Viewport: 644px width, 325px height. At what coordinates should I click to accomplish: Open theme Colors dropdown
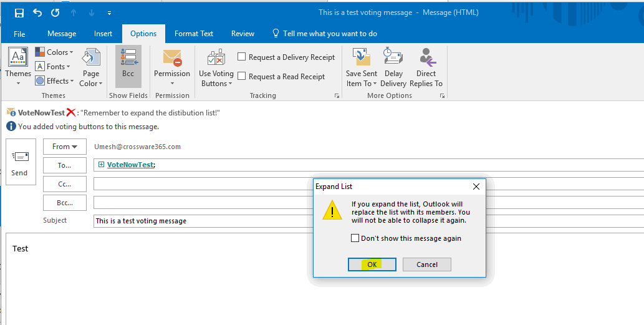pyautogui.click(x=54, y=52)
